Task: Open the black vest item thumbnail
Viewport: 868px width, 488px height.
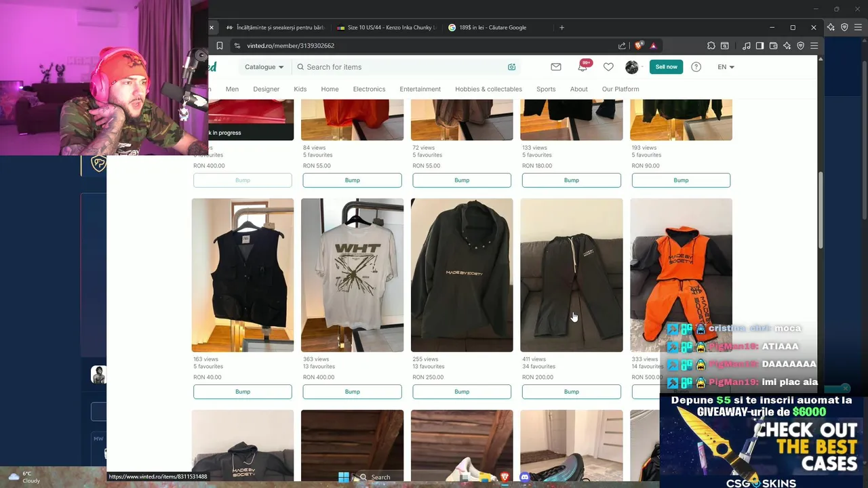Action: 243,275
